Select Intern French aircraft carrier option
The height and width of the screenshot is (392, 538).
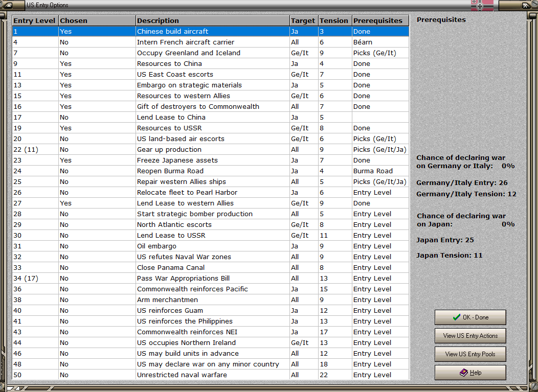pos(211,42)
